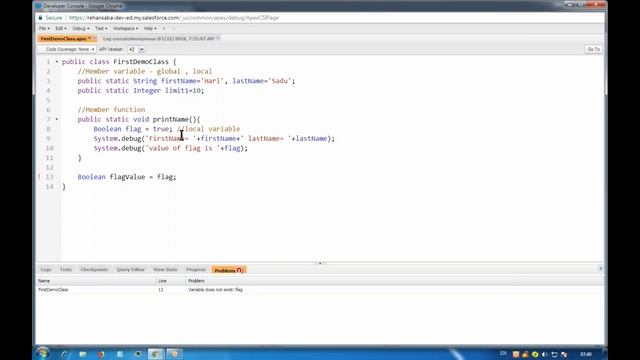Click the '//Member function' comment line
The image size is (640, 360).
(x=111, y=109)
